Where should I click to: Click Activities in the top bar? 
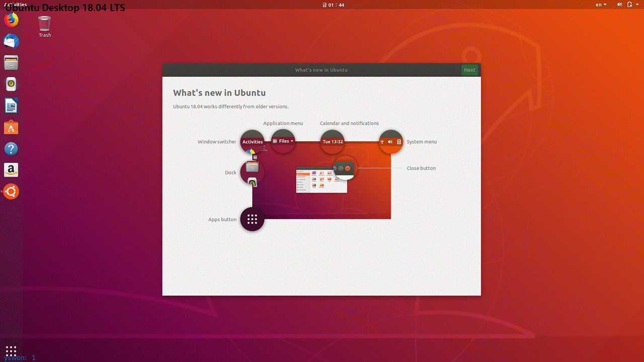pos(15,4)
